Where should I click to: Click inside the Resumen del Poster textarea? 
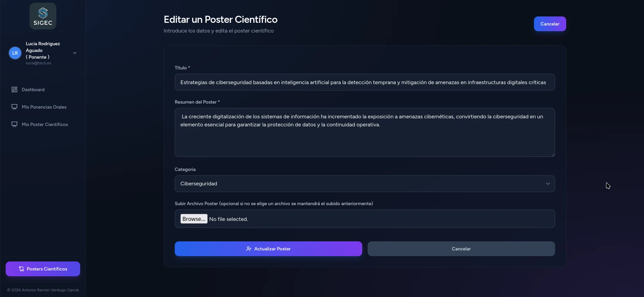click(365, 141)
